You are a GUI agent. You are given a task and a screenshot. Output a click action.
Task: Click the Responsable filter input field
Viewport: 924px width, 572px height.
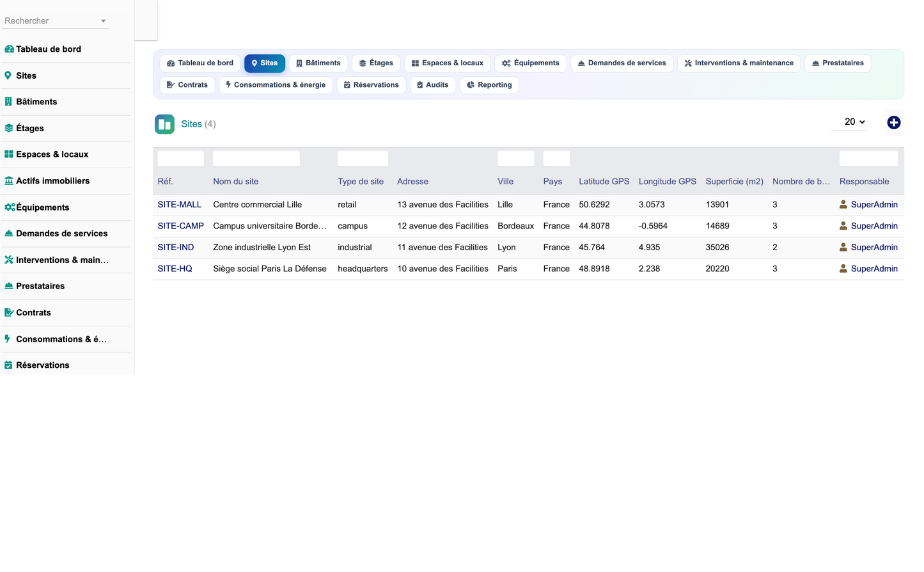(868, 159)
